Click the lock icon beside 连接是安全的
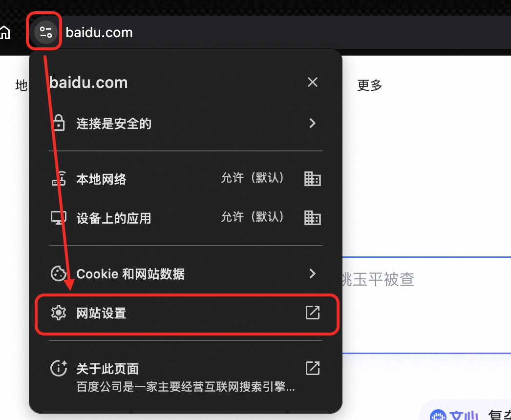Screen dimensions: 511x420 [59, 123]
